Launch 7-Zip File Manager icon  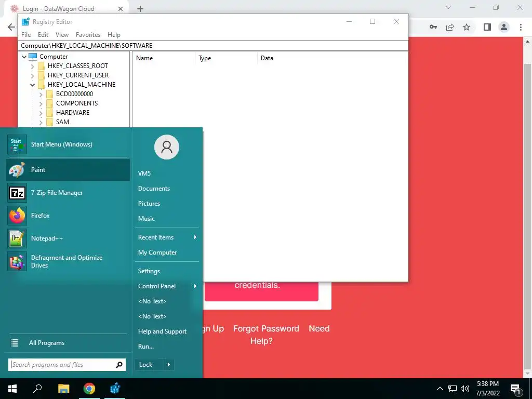(17, 193)
